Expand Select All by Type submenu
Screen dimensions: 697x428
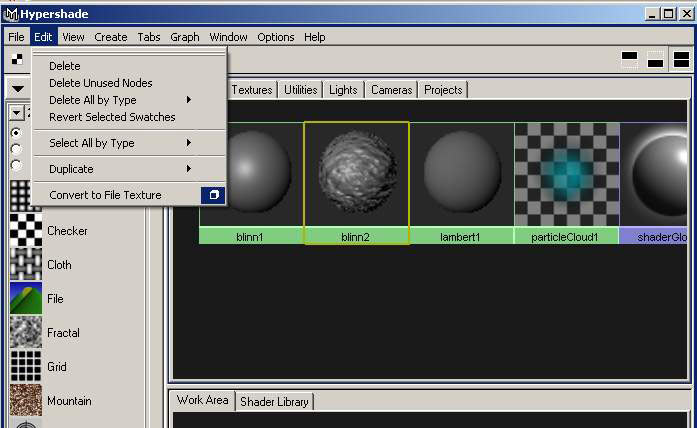(120, 143)
